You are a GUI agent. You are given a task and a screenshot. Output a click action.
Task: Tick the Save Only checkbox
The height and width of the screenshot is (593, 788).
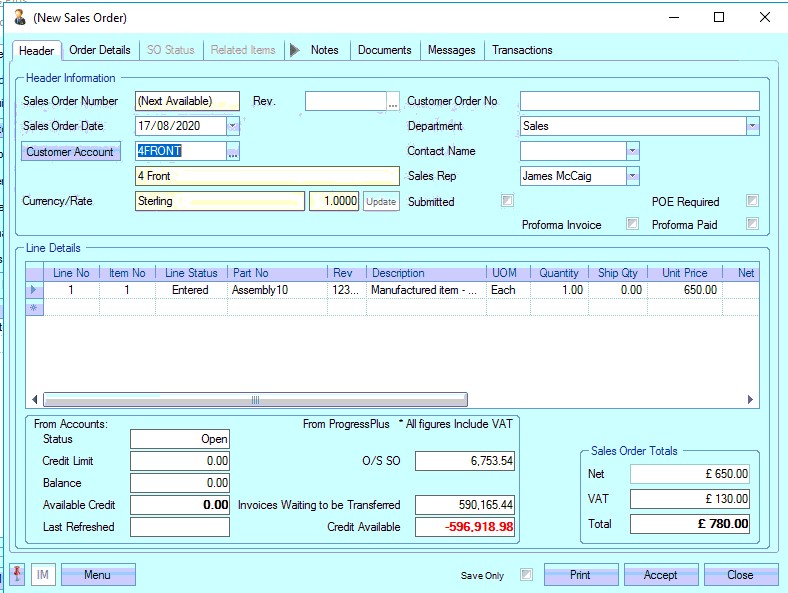click(526, 575)
